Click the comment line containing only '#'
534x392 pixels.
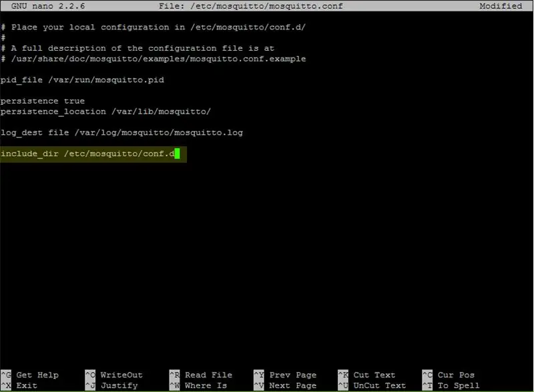coord(3,38)
